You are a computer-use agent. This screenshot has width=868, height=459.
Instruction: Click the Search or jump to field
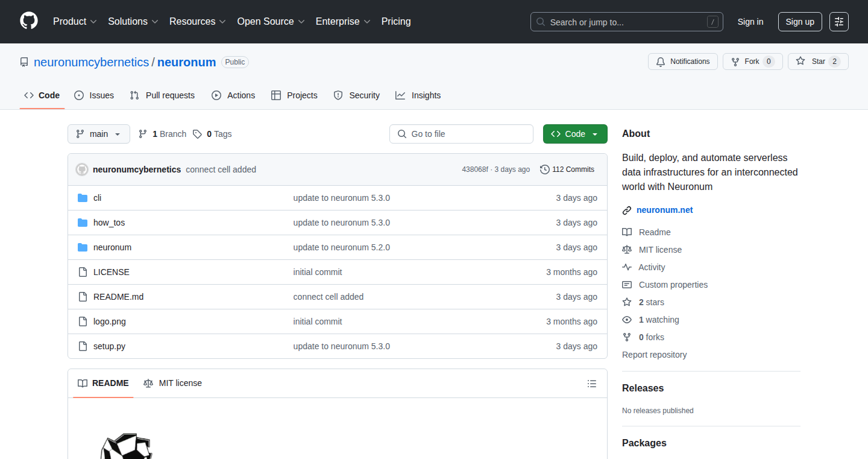coord(627,22)
